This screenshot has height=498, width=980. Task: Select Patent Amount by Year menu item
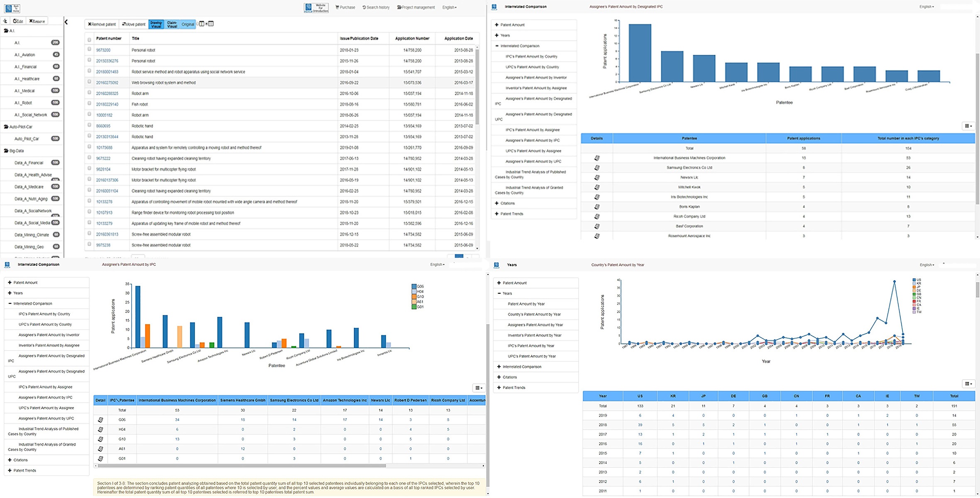pyautogui.click(x=526, y=304)
